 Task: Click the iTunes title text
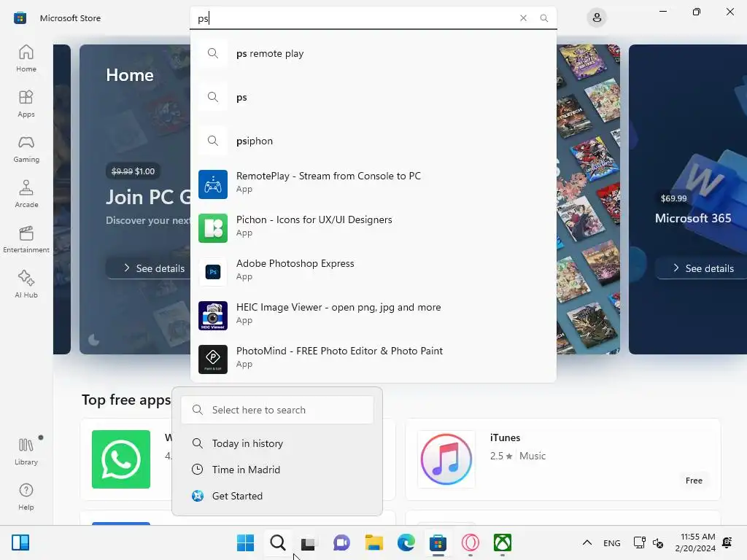click(x=505, y=437)
